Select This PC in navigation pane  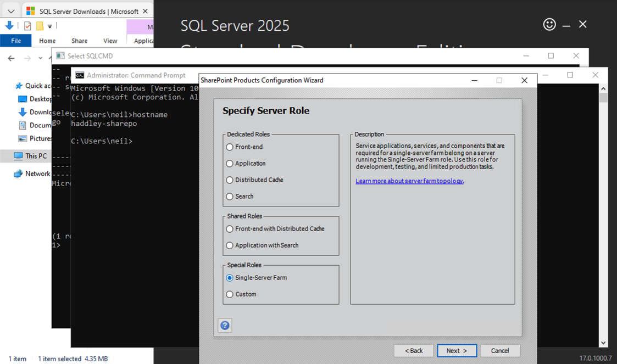tap(30, 156)
